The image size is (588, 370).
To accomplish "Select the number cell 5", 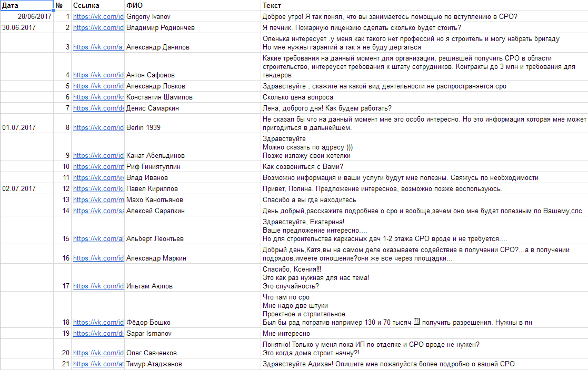I will pos(62,86).
